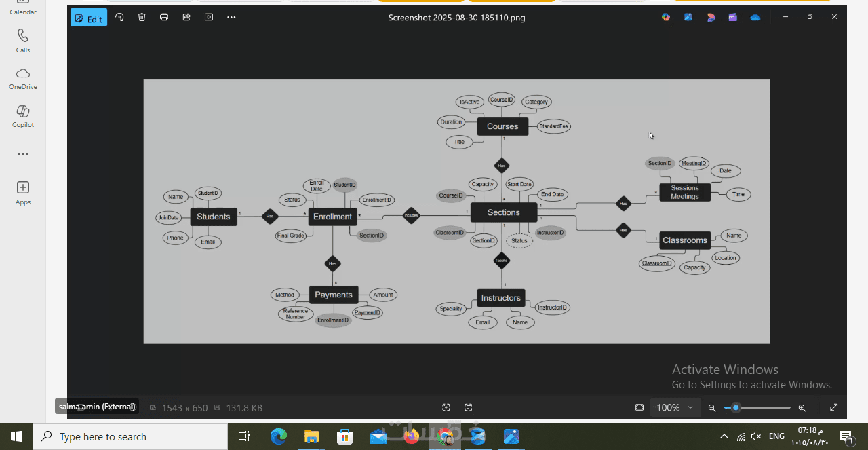Image resolution: width=868 pixels, height=450 pixels.
Task: Open OneDrive in the left sidebar
Action: [23, 79]
